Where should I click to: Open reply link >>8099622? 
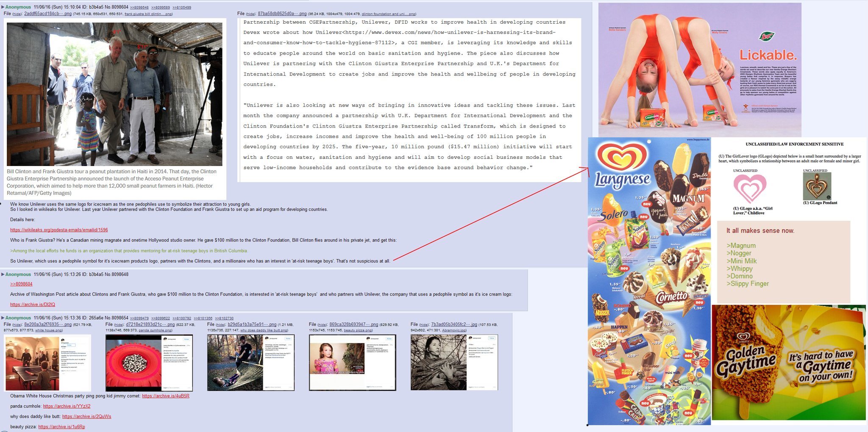tap(160, 318)
